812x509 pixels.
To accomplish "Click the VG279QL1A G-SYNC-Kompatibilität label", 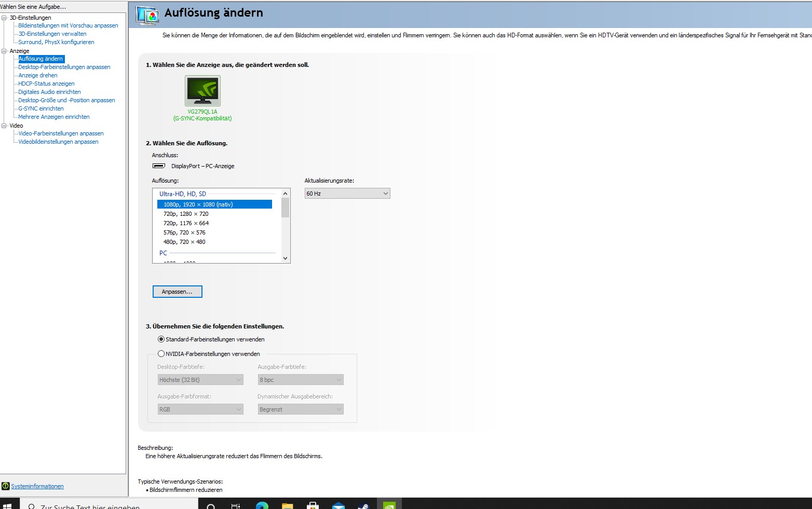I will pyautogui.click(x=202, y=115).
